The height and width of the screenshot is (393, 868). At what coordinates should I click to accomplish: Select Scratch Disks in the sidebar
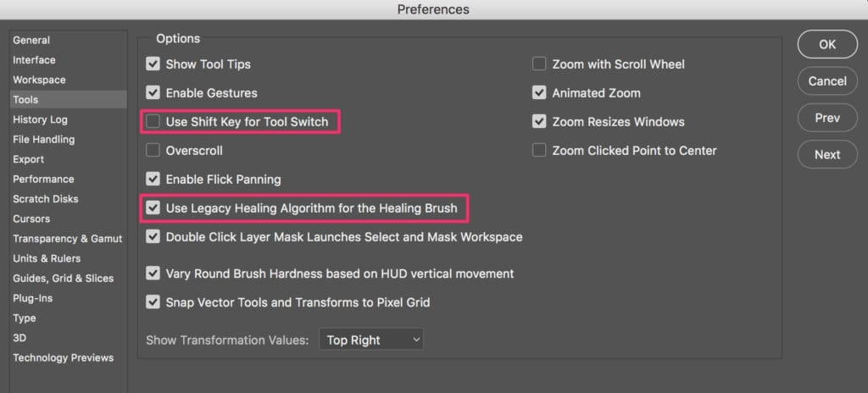[46, 199]
